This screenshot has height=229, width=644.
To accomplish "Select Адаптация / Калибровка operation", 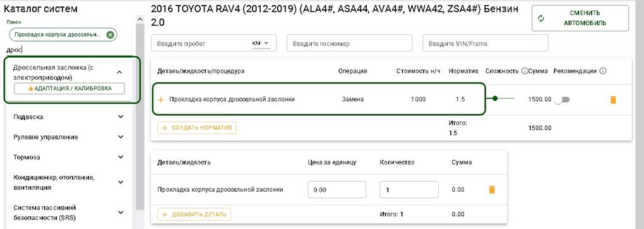I will pyautogui.click(x=69, y=89).
